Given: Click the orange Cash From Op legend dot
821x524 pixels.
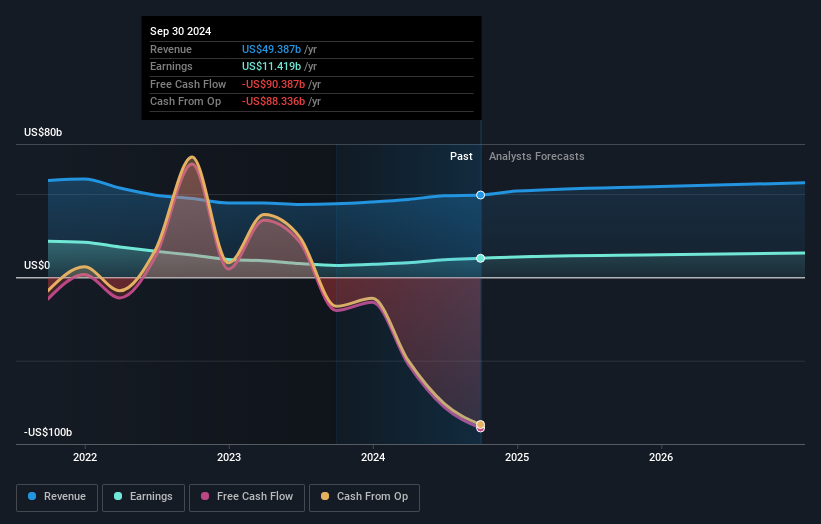Looking at the screenshot, I should (325, 496).
